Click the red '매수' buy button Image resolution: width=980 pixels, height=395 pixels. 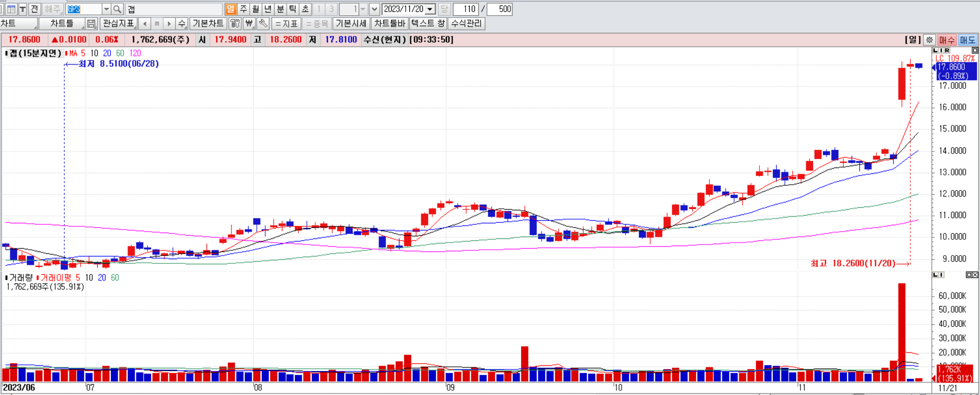[947, 40]
